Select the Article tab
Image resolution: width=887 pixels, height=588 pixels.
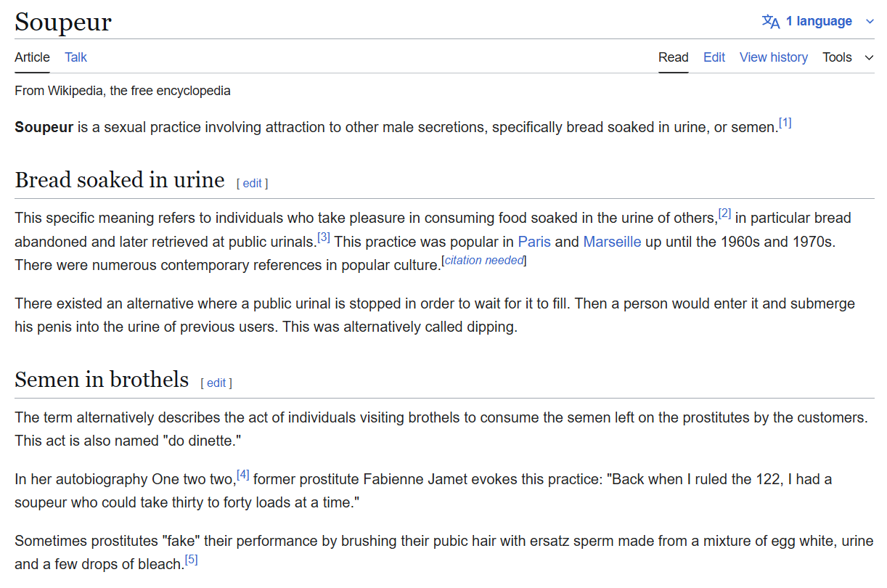coord(32,57)
